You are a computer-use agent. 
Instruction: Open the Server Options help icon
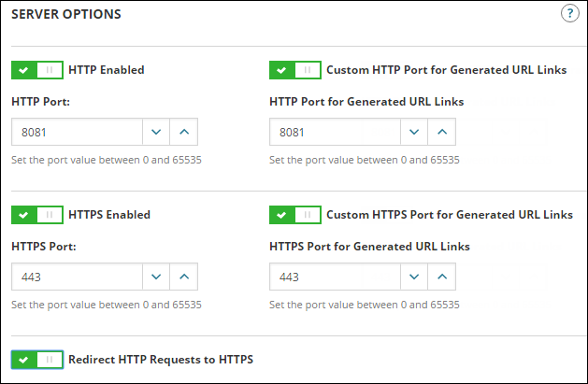568,14
